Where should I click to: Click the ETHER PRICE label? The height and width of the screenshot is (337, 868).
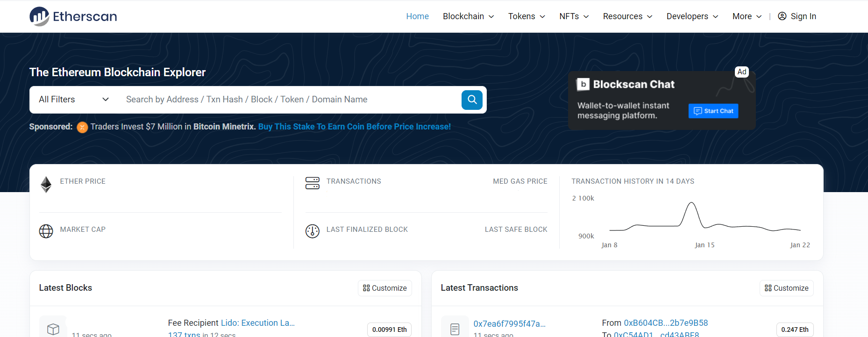pos(83,181)
